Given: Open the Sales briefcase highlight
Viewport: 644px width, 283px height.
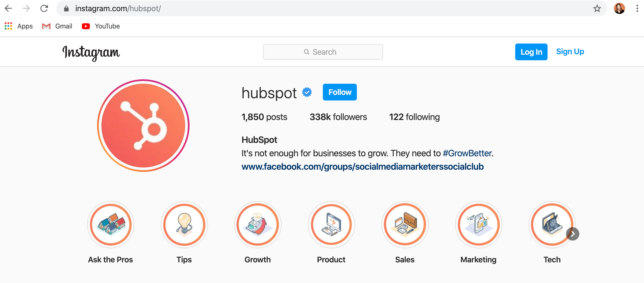Looking at the screenshot, I should pyautogui.click(x=405, y=225).
